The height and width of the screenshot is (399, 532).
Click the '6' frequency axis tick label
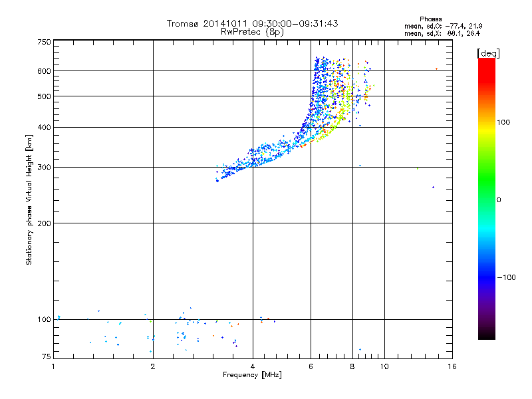(311, 366)
